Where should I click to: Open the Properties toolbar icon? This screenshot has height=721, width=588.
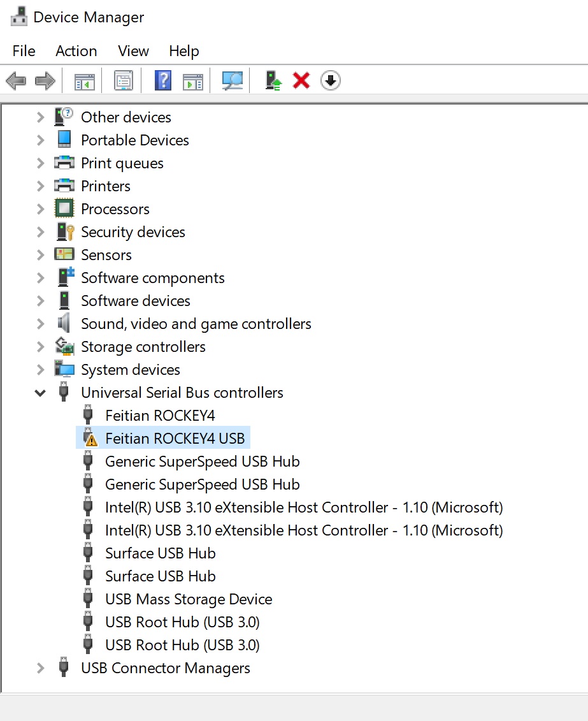point(124,81)
